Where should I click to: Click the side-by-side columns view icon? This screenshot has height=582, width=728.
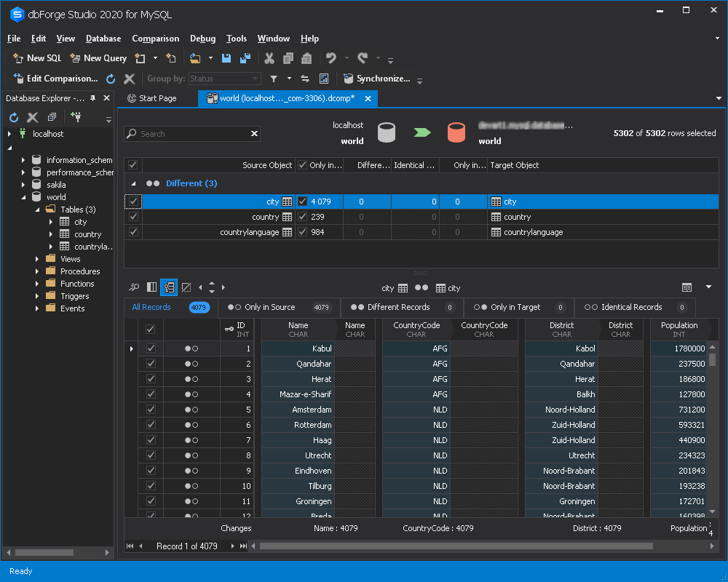coord(151,288)
